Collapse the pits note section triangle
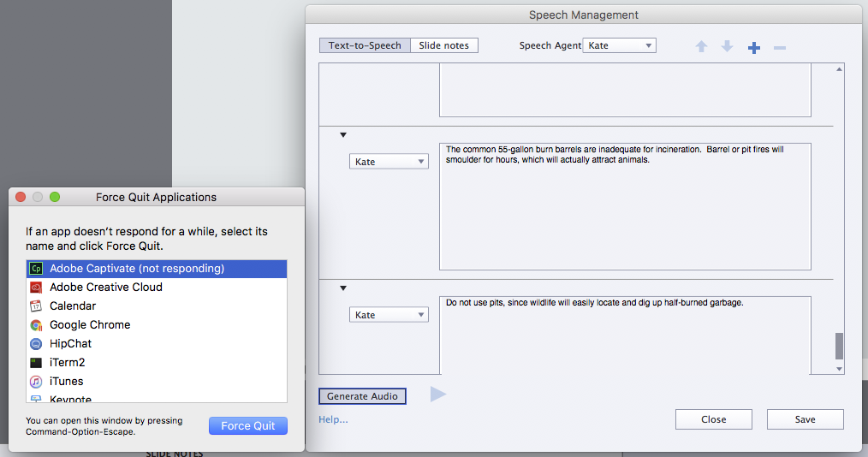 [343, 288]
